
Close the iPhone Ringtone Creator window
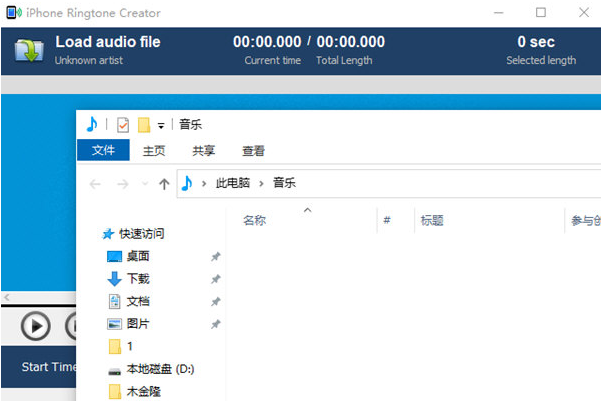click(x=584, y=13)
